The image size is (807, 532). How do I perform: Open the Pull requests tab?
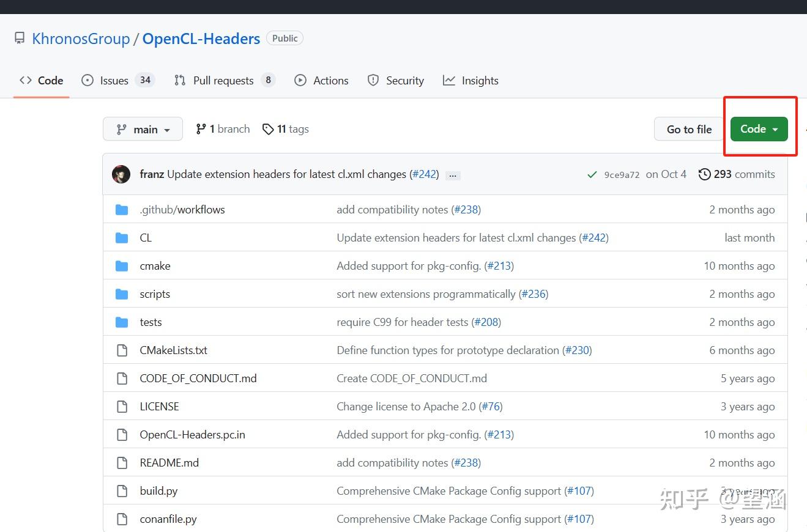(x=223, y=81)
